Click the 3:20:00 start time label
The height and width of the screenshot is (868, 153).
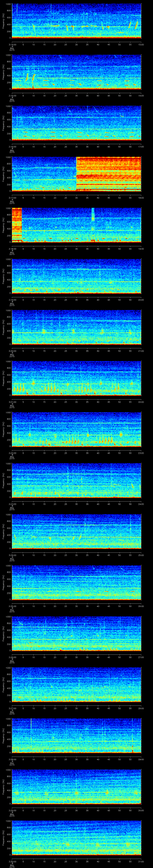(12, 351)
